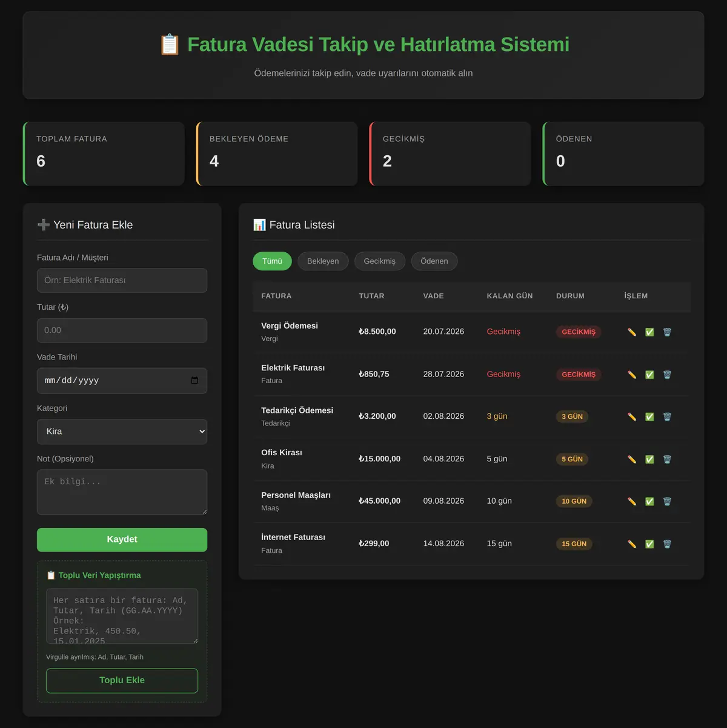Open the Kategori dropdown showing Kira
Image resolution: width=727 pixels, height=728 pixels.
coord(122,432)
